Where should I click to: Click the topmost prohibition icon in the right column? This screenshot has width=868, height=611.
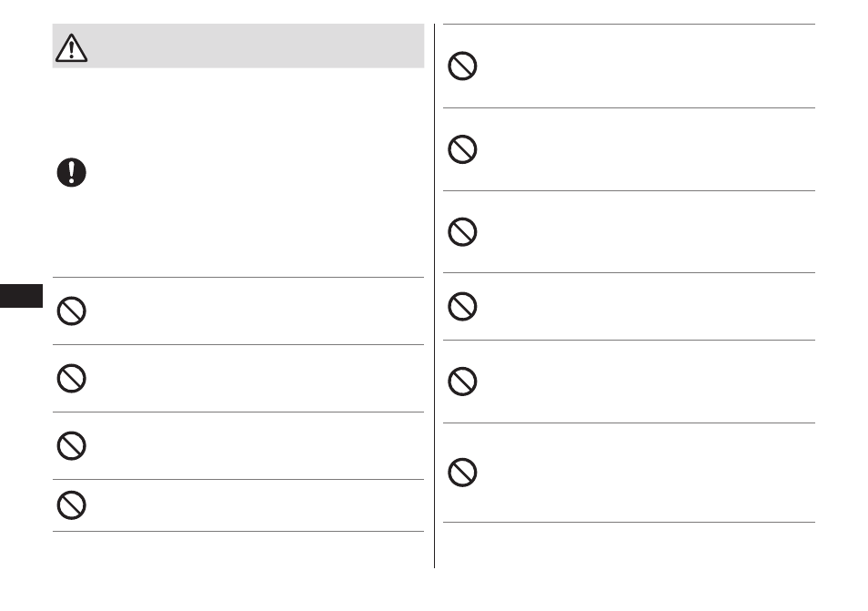(x=462, y=66)
